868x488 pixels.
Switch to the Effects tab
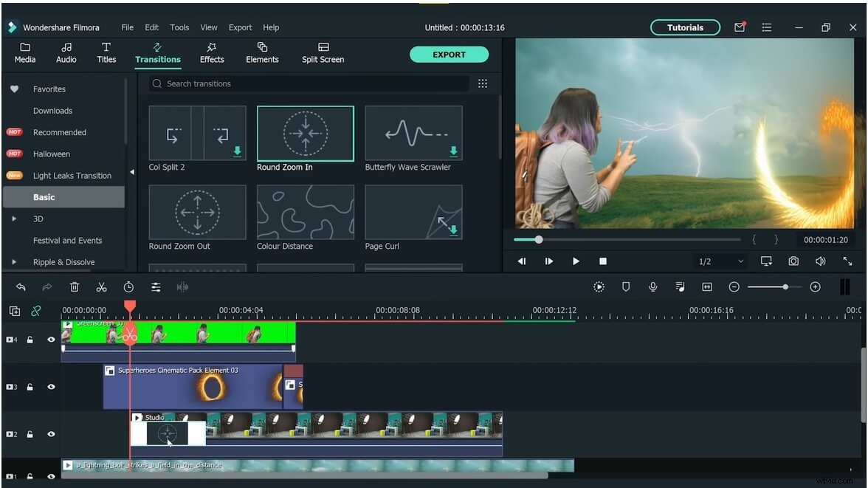[x=212, y=52]
